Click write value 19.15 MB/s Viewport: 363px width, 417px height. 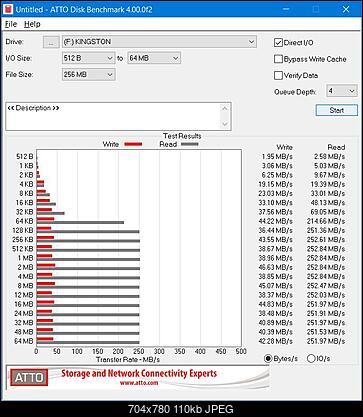point(276,184)
